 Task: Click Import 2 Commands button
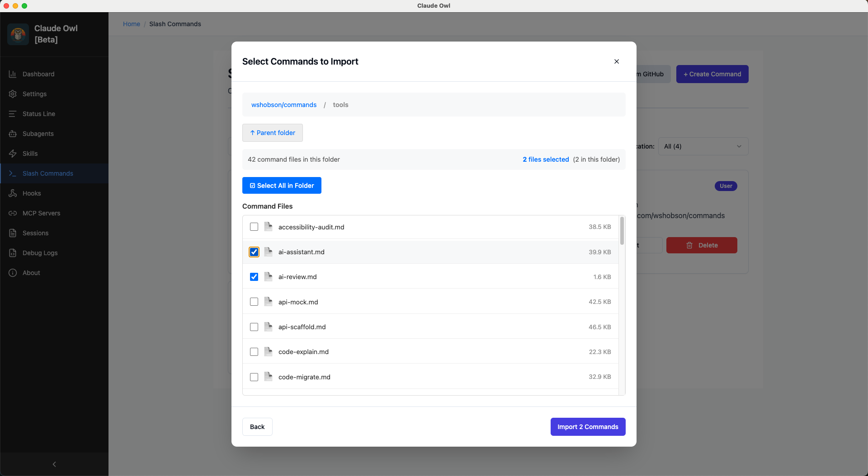pos(588,427)
